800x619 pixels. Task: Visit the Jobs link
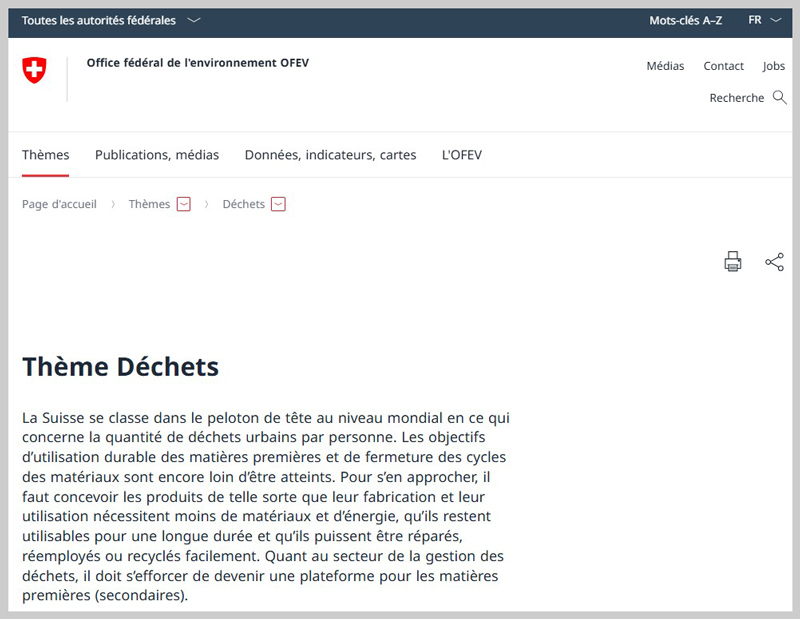coord(774,66)
